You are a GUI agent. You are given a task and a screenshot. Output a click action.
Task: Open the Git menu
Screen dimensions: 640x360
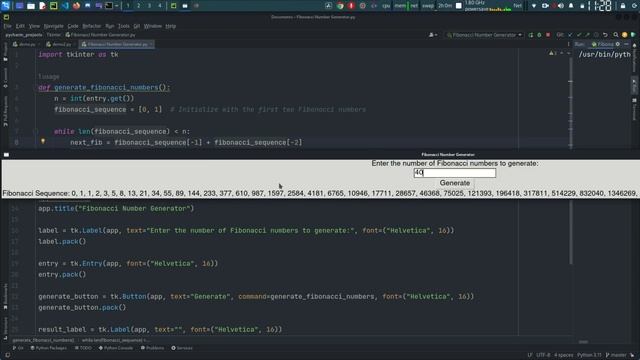click(136, 26)
